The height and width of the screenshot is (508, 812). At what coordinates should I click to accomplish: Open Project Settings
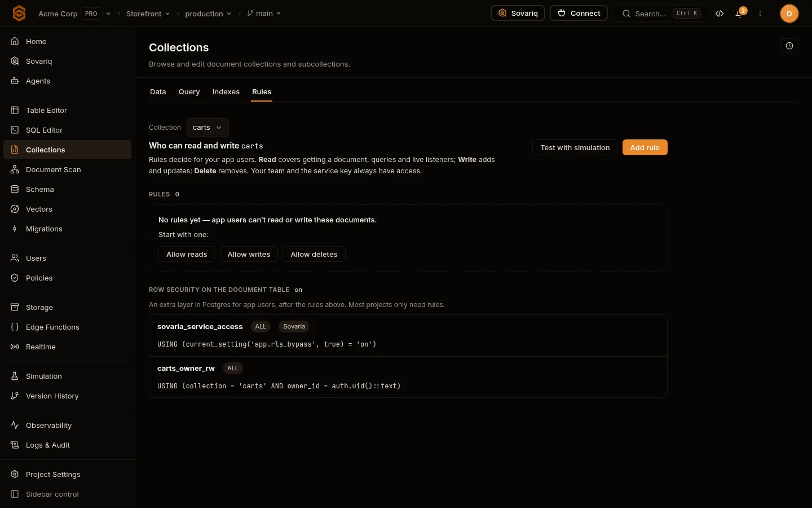(x=68, y=474)
